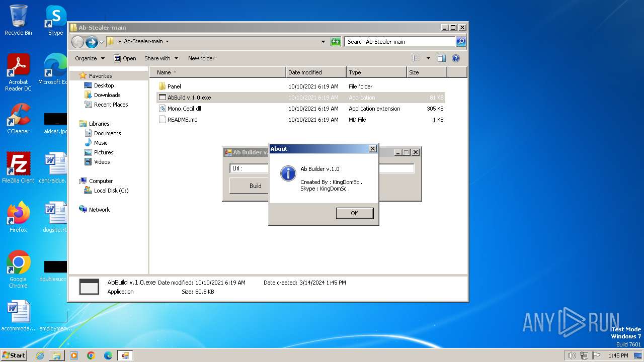Select Computer in navigation pane
Viewport: 644px width, 362px height.
click(101, 181)
